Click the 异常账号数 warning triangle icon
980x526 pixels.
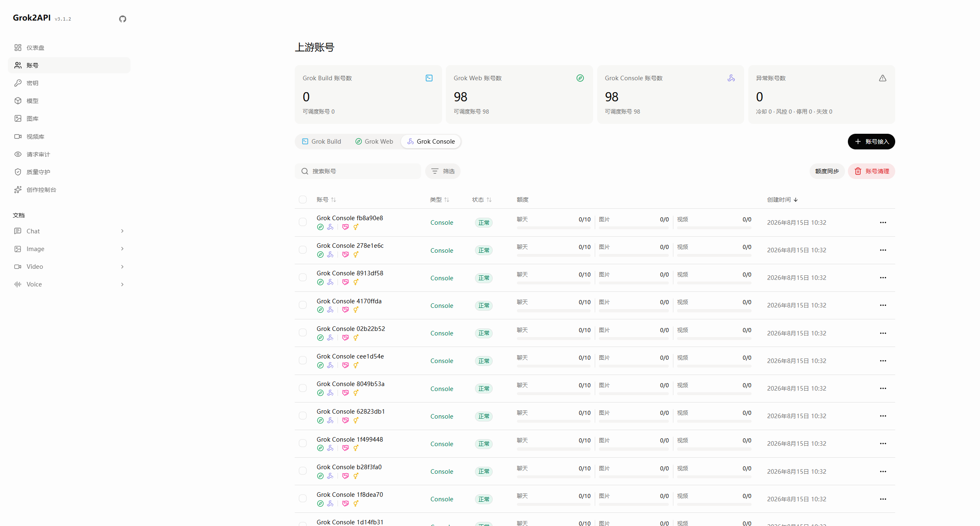[x=882, y=78]
